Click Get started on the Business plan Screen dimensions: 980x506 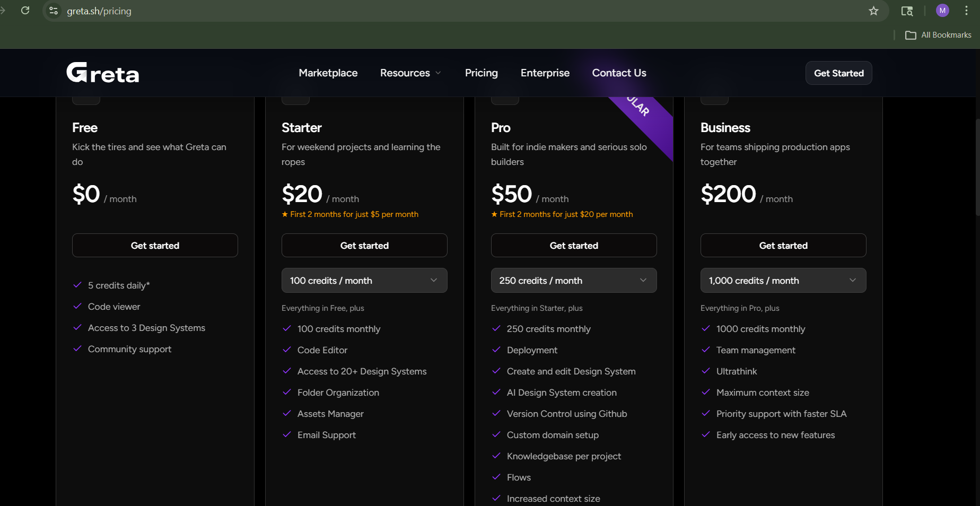pyautogui.click(x=783, y=246)
